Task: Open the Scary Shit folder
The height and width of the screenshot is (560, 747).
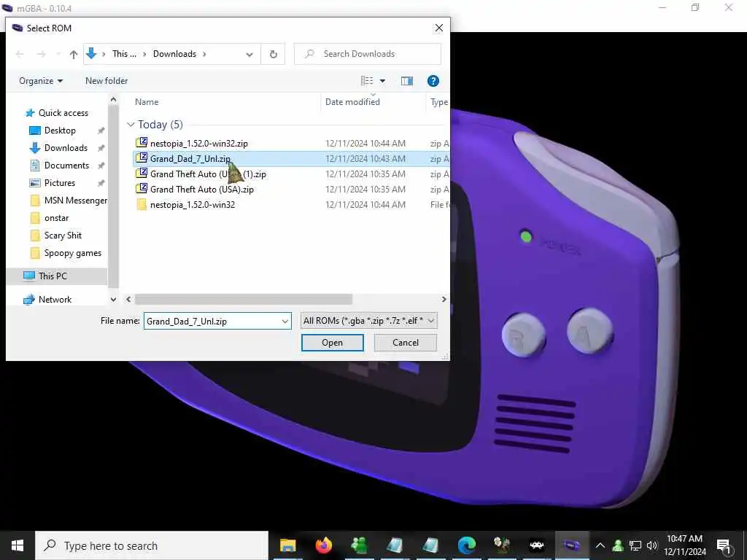Action: (x=63, y=236)
